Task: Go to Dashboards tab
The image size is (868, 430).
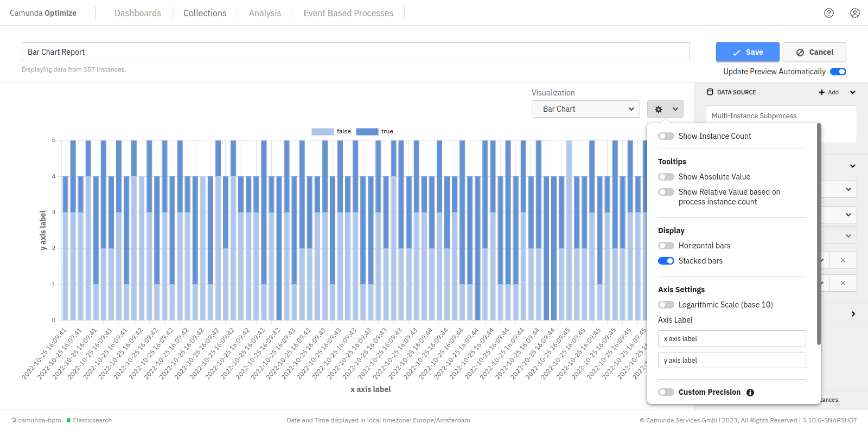Action: click(138, 13)
